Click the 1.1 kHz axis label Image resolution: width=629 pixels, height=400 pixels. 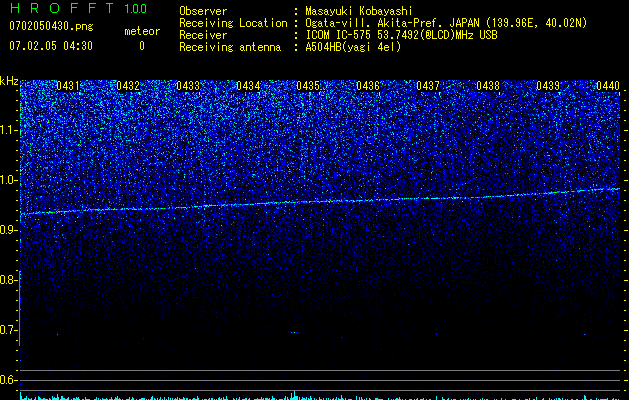point(9,130)
